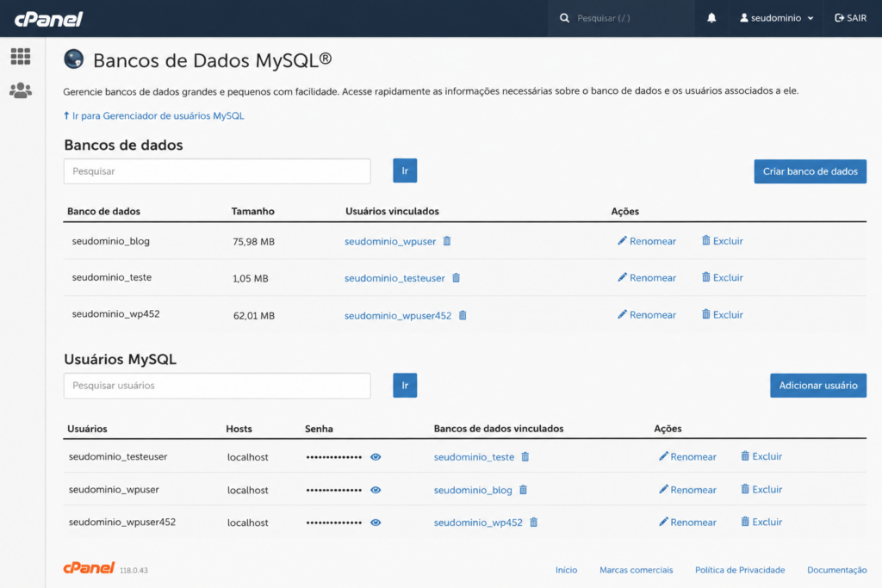Image resolution: width=882 pixels, height=588 pixels.
Task: Delete user seudominio_wpuser452
Action: 761,523
